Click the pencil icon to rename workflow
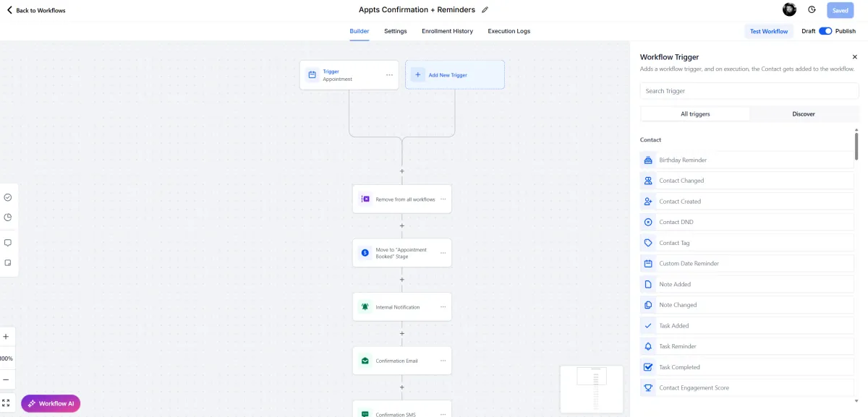 pyautogui.click(x=485, y=10)
